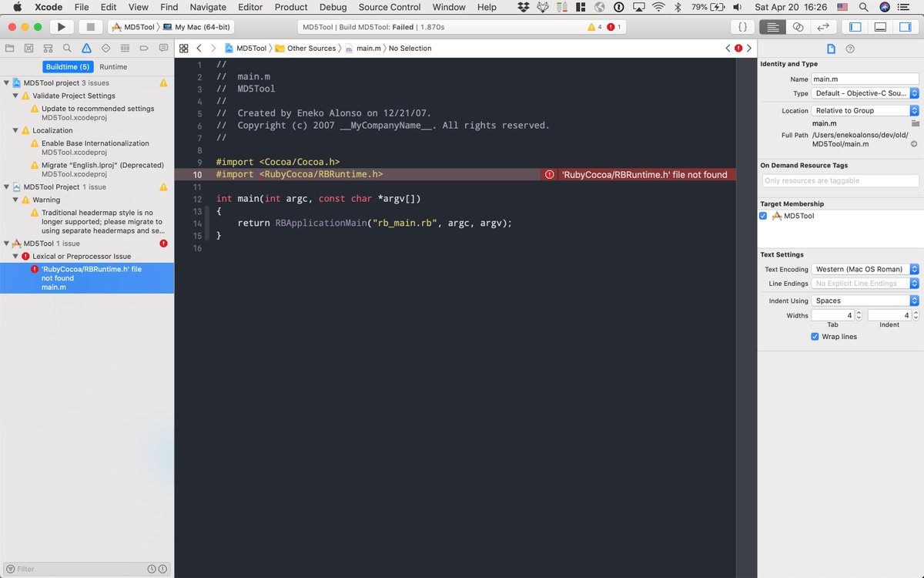
Task: Open the Breakpoint navigator
Action: pyautogui.click(x=144, y=48)
